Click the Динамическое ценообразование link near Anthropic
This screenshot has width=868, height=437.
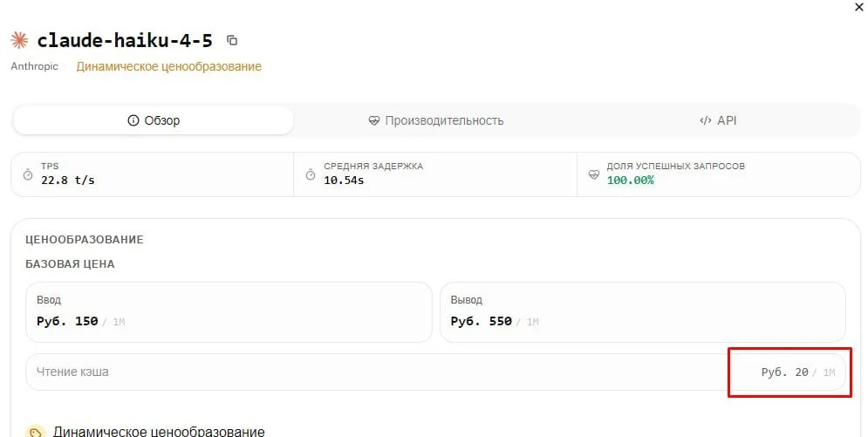pyautogui.click(x=169, y=66)
